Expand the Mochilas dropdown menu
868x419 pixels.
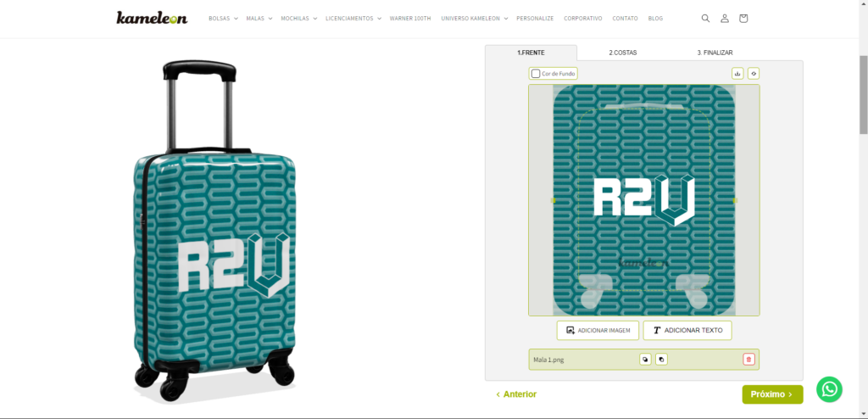click(299, 19)
